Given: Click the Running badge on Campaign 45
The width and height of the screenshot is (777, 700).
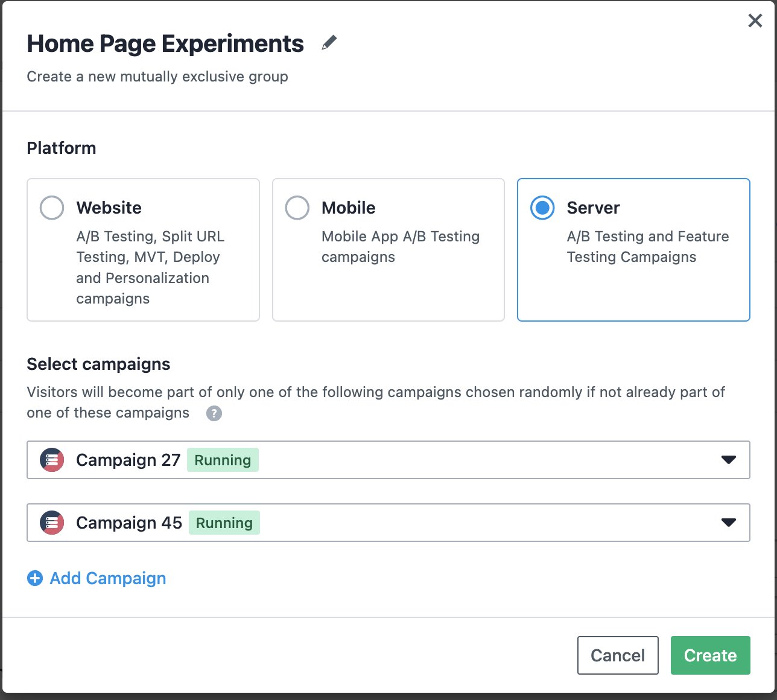Looking at the screenshot, I should pyautogui.click(x=224, y=523).
